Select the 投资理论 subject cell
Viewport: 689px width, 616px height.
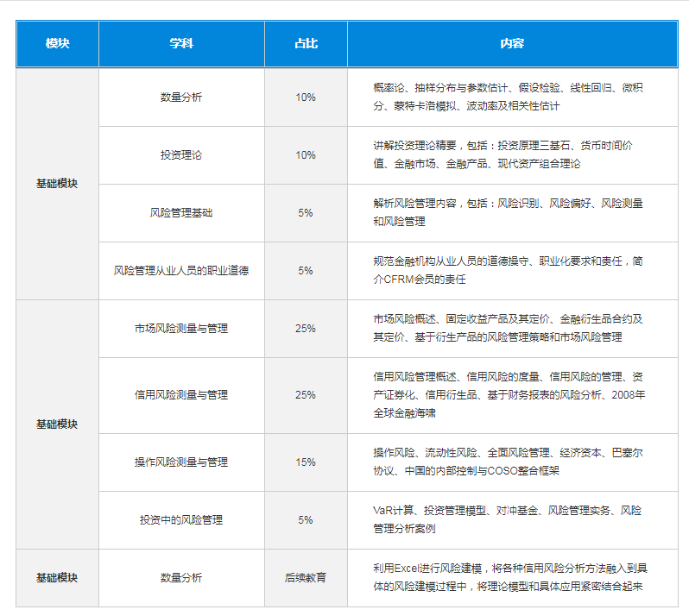[181, 155]
